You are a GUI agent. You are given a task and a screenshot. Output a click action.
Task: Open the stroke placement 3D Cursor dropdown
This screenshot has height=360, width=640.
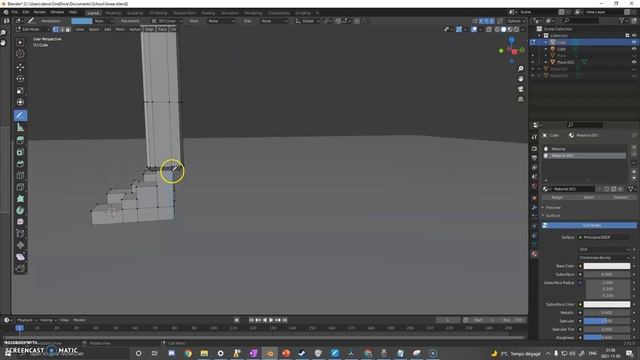pyautogui.click(x=167, y=21)
